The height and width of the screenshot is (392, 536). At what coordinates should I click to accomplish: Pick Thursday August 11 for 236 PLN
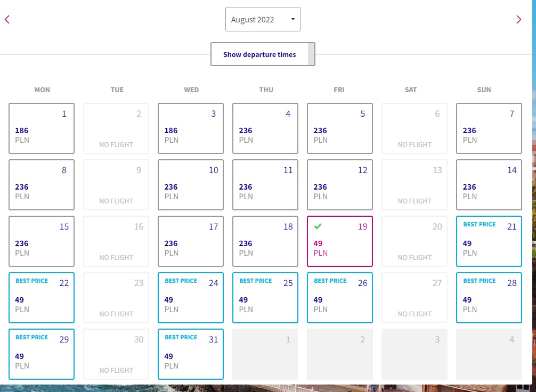point(265,185)
